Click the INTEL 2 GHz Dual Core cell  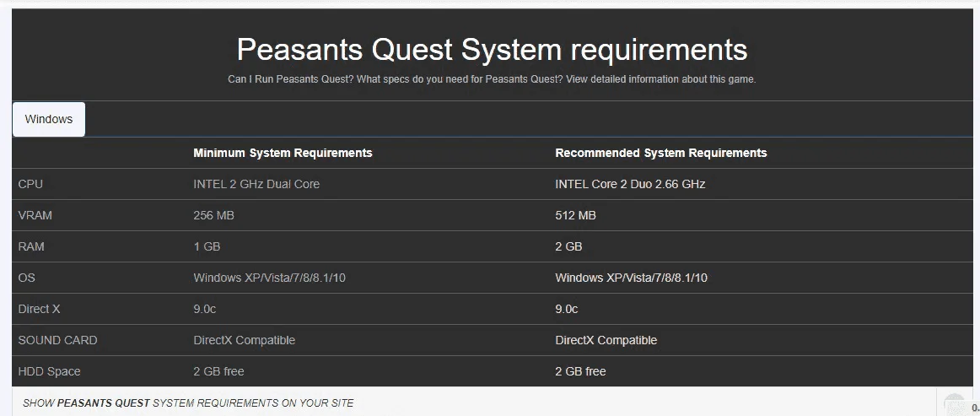click(x=256, y=184)
